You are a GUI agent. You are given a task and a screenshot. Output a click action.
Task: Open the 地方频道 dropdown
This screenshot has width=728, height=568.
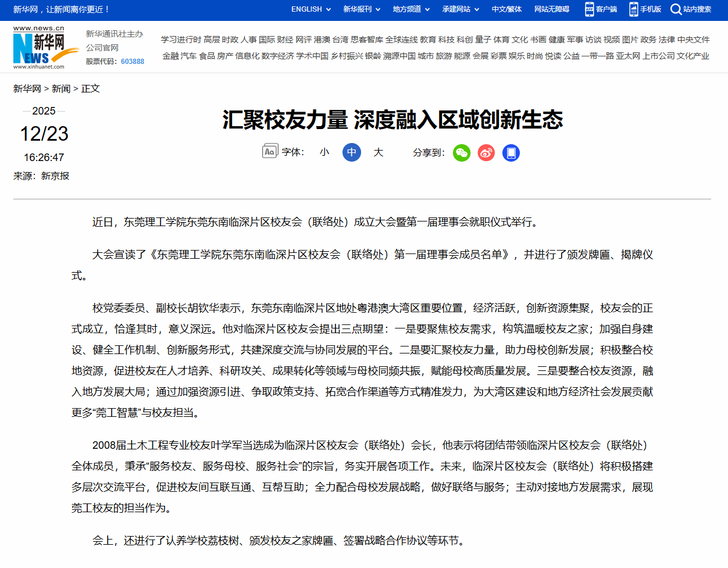(411, 9)
